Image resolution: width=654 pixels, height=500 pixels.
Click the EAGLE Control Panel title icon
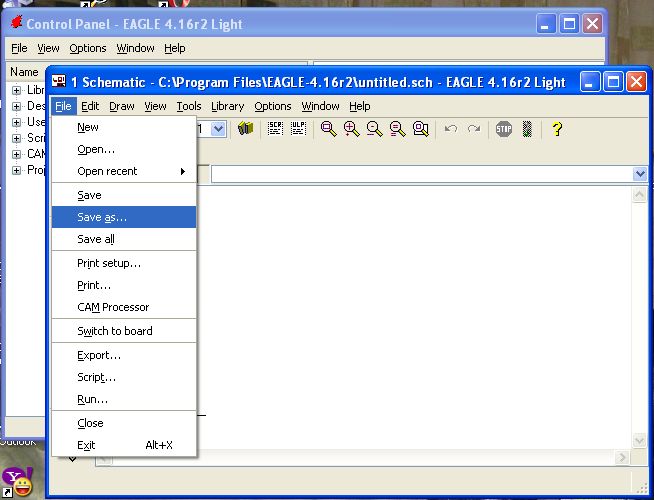[16, 23]
